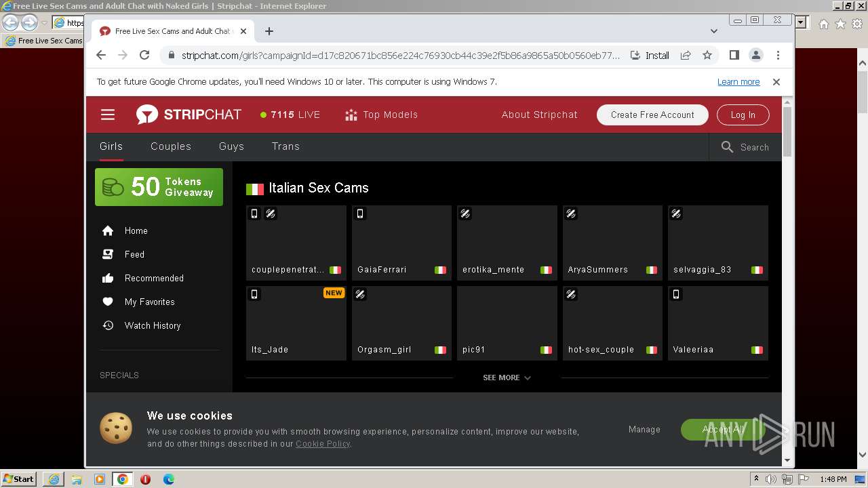
Task: Click the Stripchat logo
Action: [x=189, y=115]
